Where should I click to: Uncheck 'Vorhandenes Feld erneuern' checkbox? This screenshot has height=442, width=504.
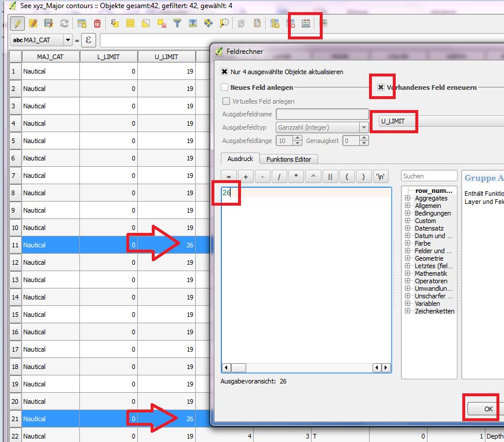[x=381, y=87]
